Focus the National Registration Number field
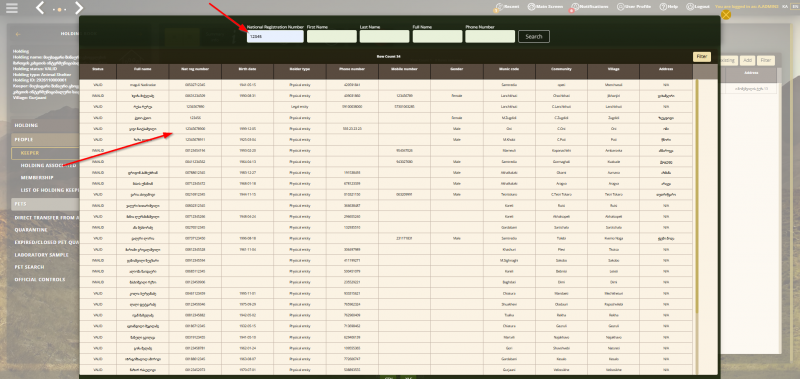The width and height of the screenshot is (800, 379). pos(276,36)
